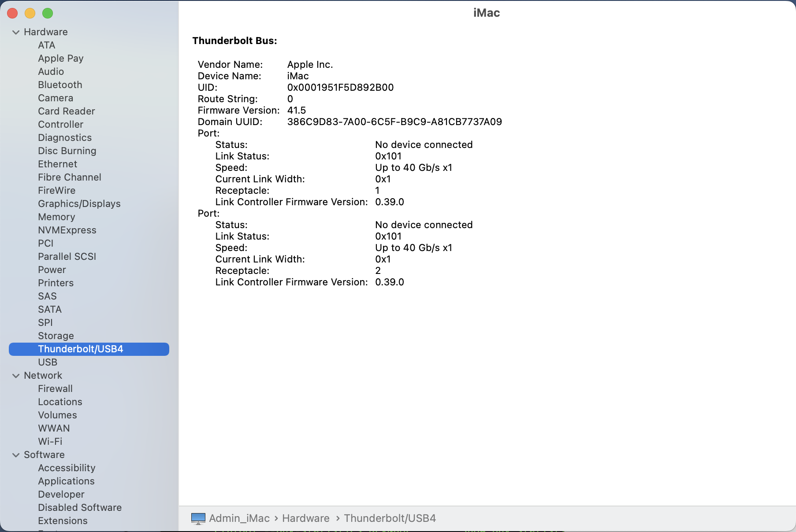Select NVMExpress in the sidebar
Image resolution: width=796 pixels, height=532 pixels.
click(67, 230)
